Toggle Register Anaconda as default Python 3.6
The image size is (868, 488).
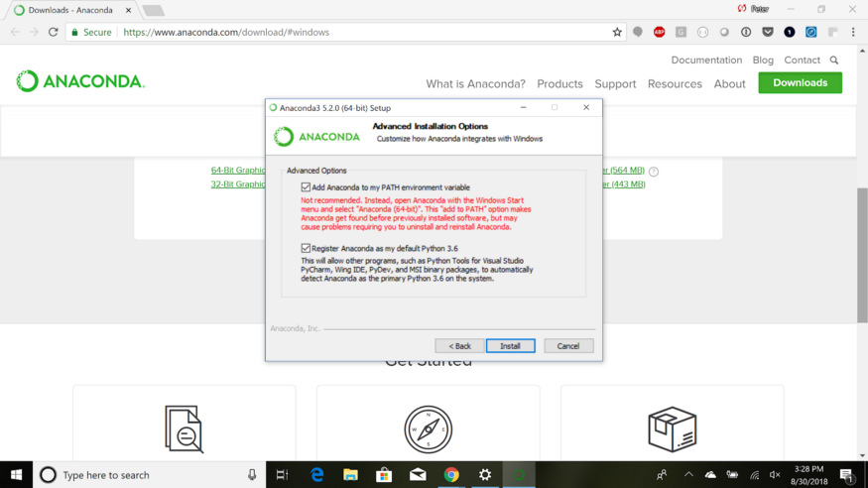pyautogui.click(x=306, y=248)
